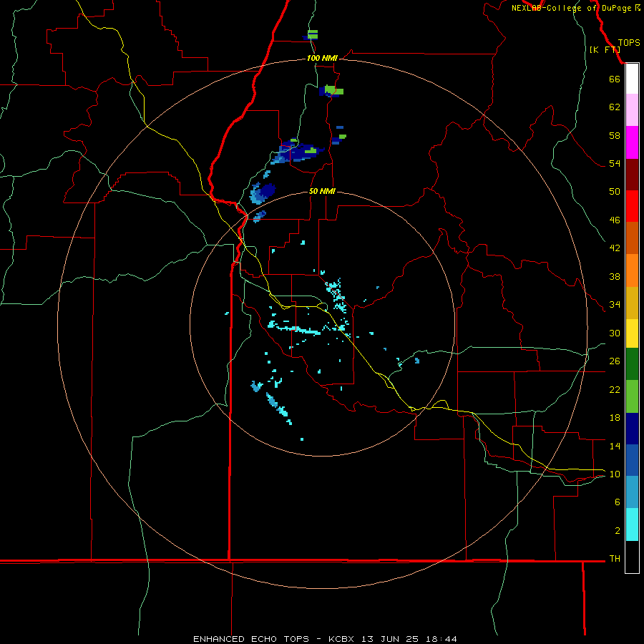Click the "NEXLAB-College of DuPage" credit text
Image resolution: width=644 pixels, height=644 pixels.
[x=572, y=8]
